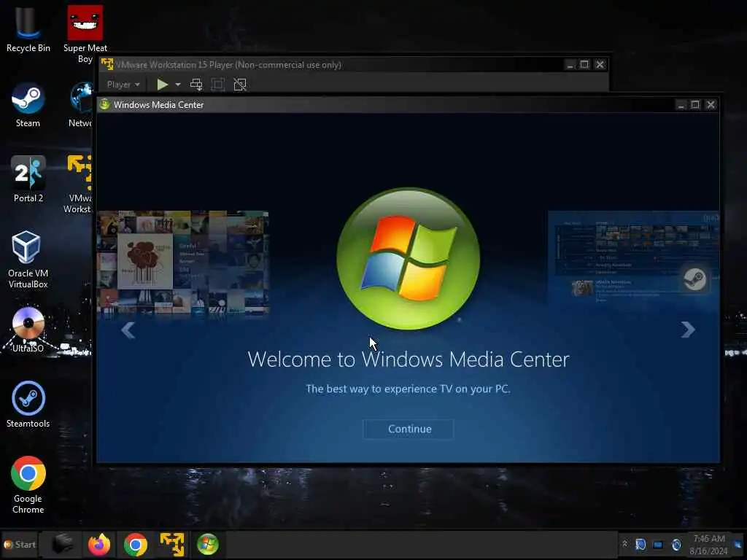Click the Continue button in Media Center
Viewport: 747px width, 560px height.
(409, 429)
